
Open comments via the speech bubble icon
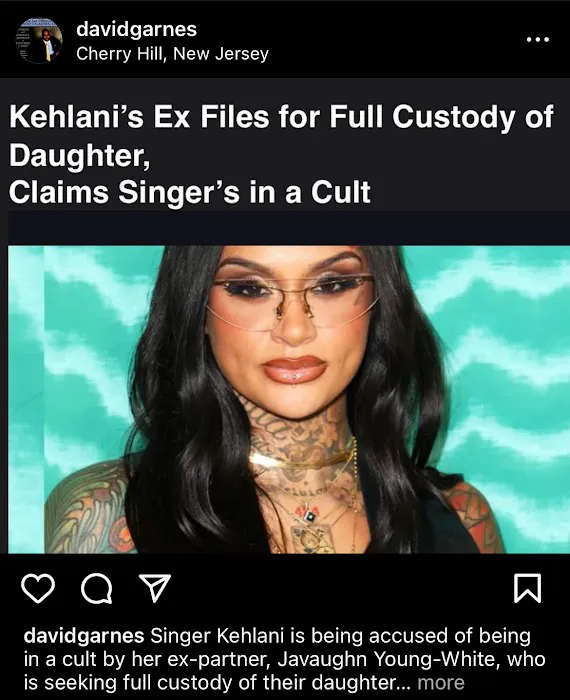pos(96,588)
